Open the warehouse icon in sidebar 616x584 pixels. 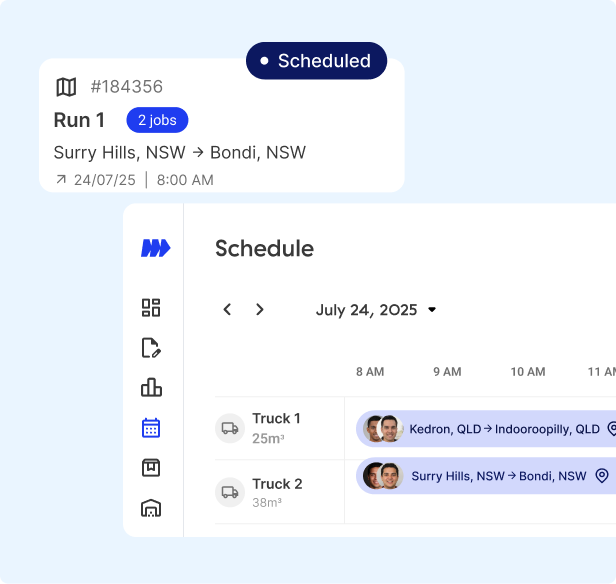(151, 508)
